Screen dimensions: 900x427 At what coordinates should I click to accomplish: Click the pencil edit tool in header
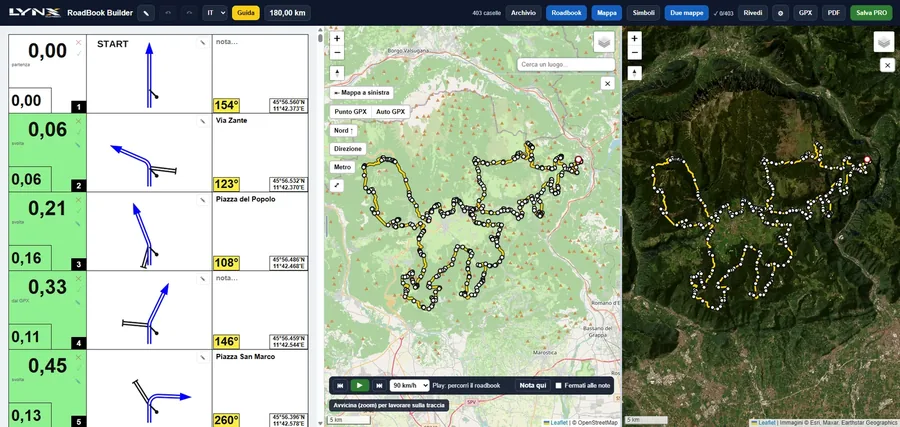click(x=146, y=13)
